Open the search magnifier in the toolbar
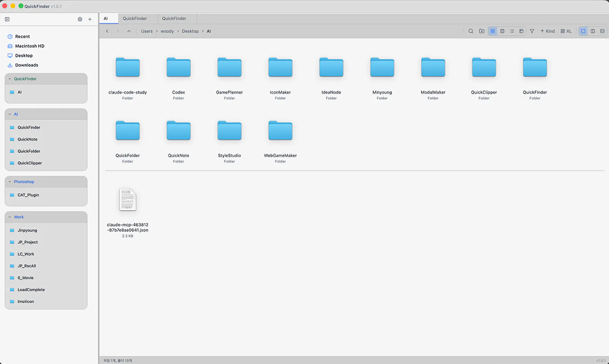The height and width of the screenshot is (364, 609). point(471,31)
